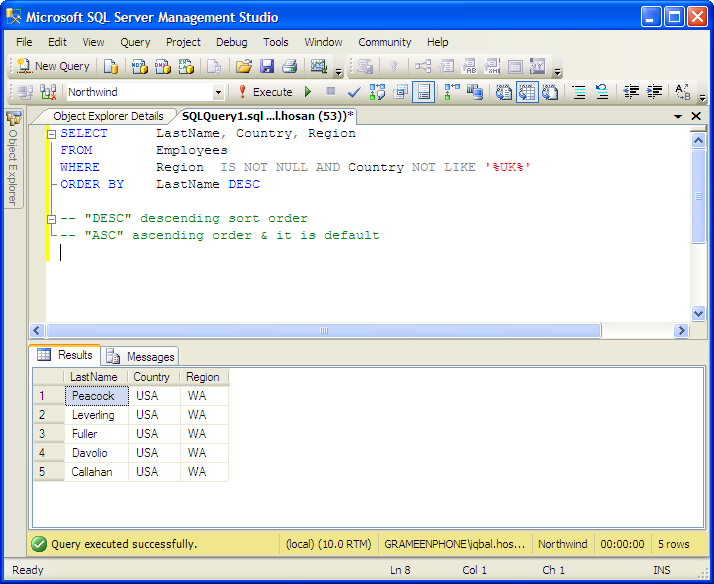Viewport: 714px width, 584px height.
Task: Open the Northwind database dropdown
Action: pyautogui.click(x=219, y=92)
